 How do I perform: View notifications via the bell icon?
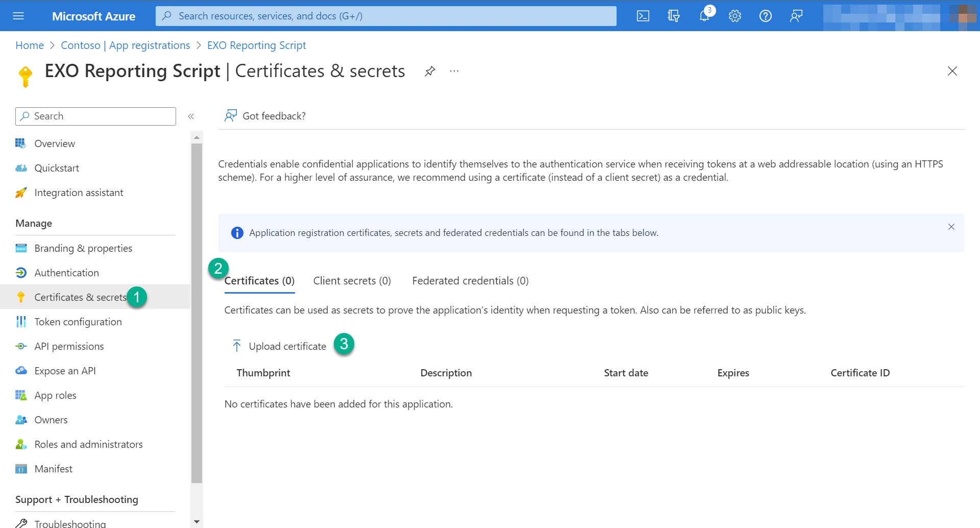[704, 16]
